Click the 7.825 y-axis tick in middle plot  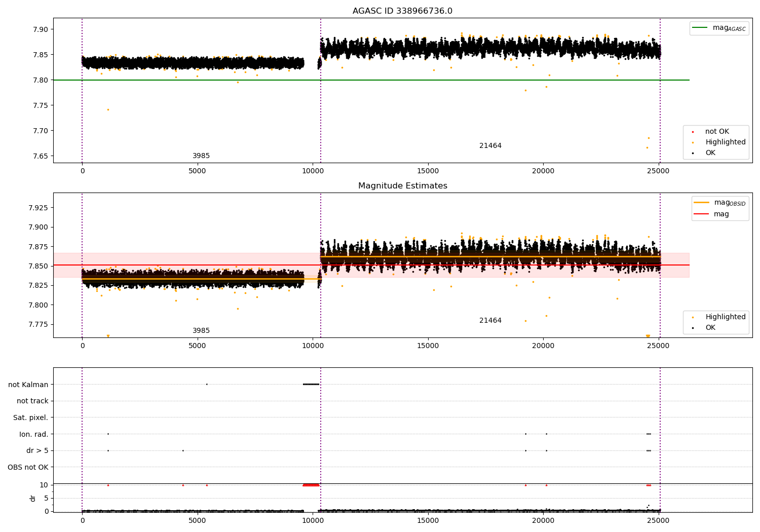click(39, 285)
